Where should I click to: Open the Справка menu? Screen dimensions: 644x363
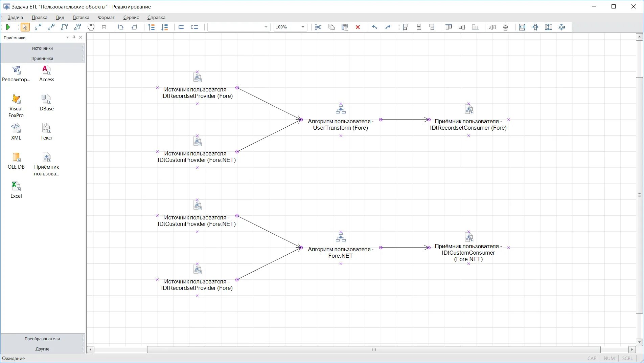tap(156, 17)
